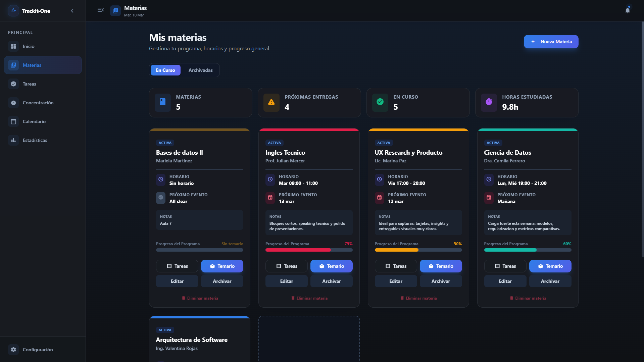The image size is (644, 362).
Task: Open Tareas for Bases de datos II
Action: (x=177, y=266)
